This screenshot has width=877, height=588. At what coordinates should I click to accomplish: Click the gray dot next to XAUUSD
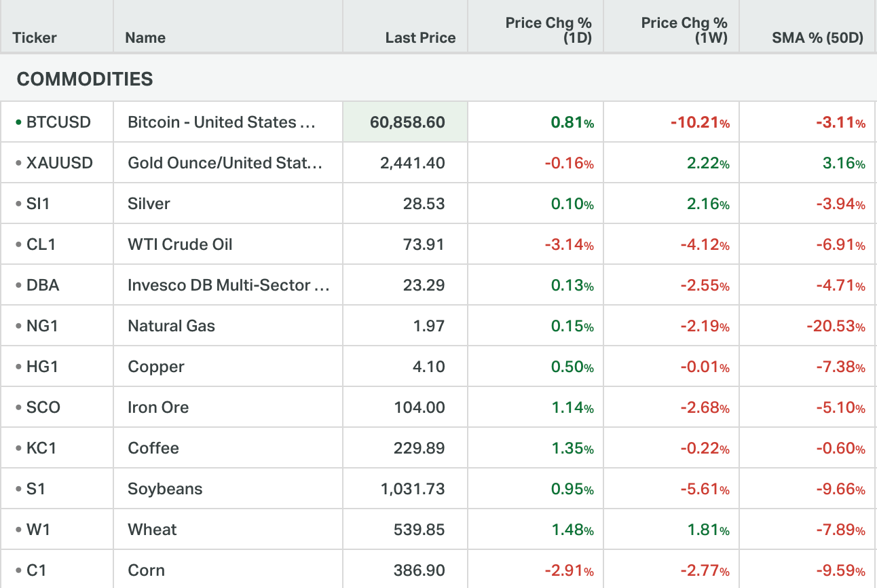click(19, 164)
